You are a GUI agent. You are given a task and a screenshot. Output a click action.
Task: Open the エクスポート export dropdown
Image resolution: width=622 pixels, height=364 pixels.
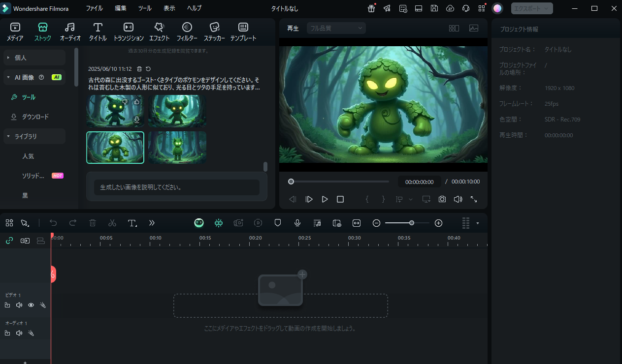click(x=532, y=8)
